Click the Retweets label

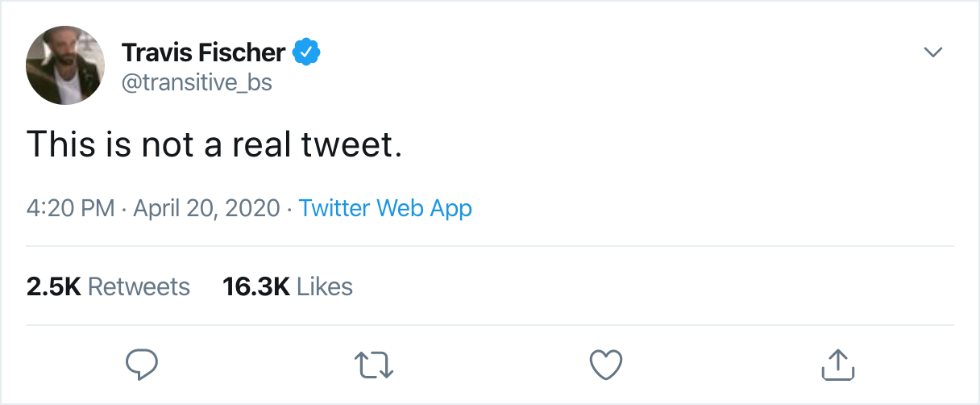[x=139, y=286]
